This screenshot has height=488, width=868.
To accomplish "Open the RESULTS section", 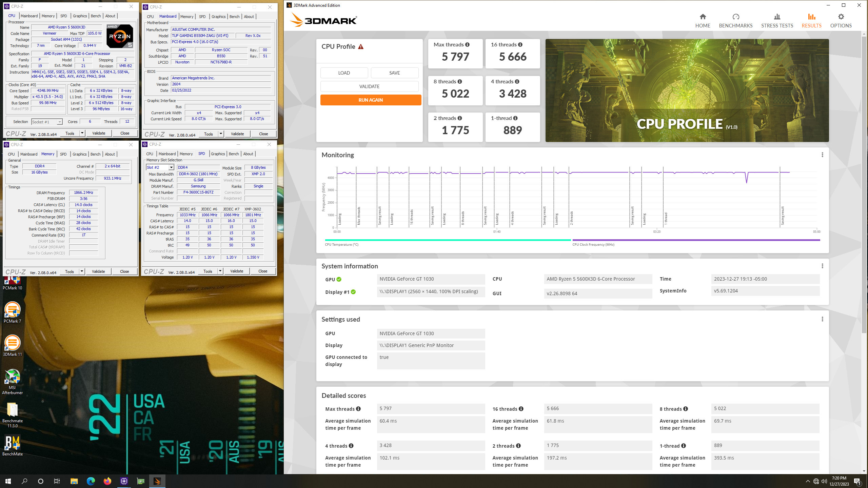I will point(811,20).
